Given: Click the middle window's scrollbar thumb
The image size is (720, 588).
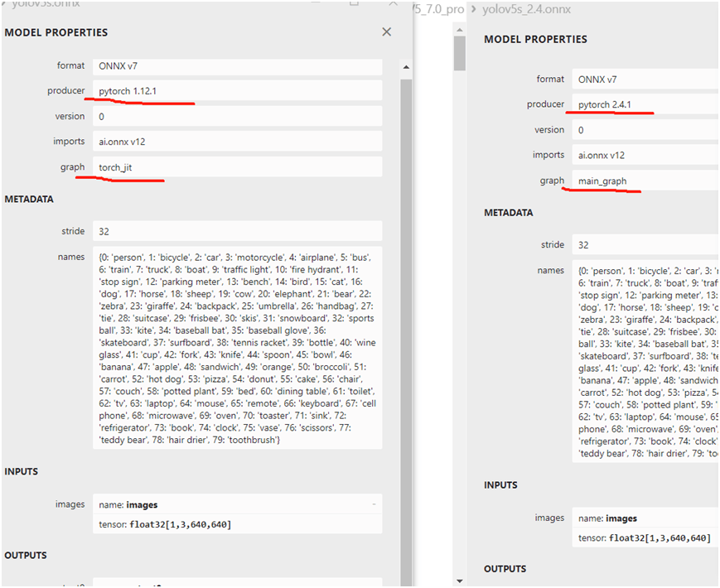Looking at the screenshot, I should point(459,53).
